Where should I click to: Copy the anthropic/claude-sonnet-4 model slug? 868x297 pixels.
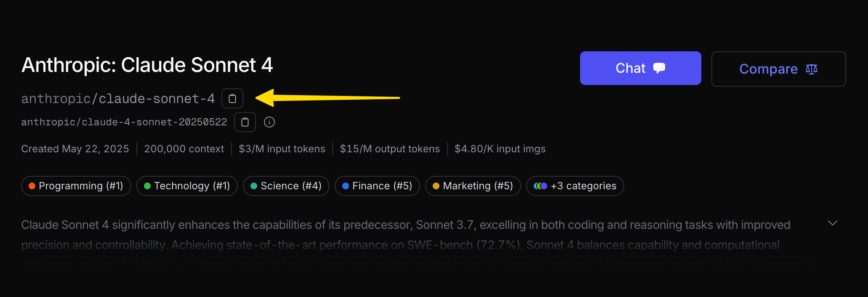point(232,98)
